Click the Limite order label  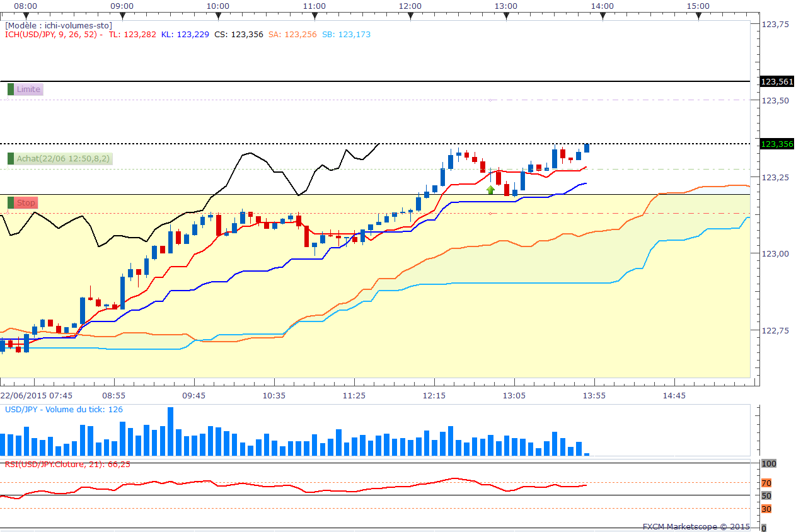pos(28,90)
